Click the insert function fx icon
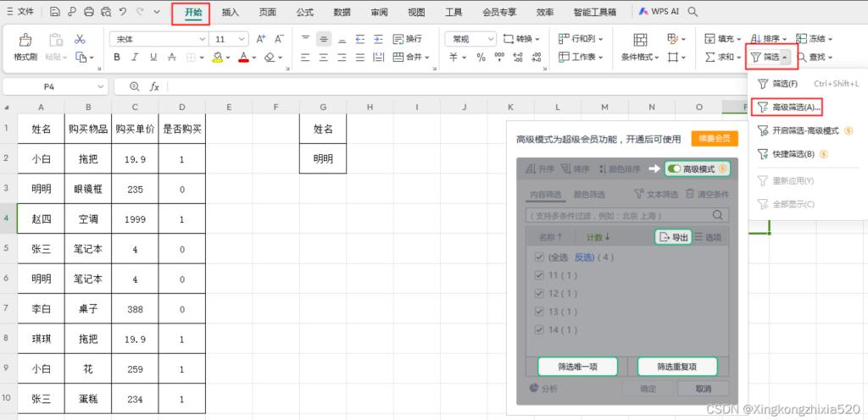 (154, 86)
